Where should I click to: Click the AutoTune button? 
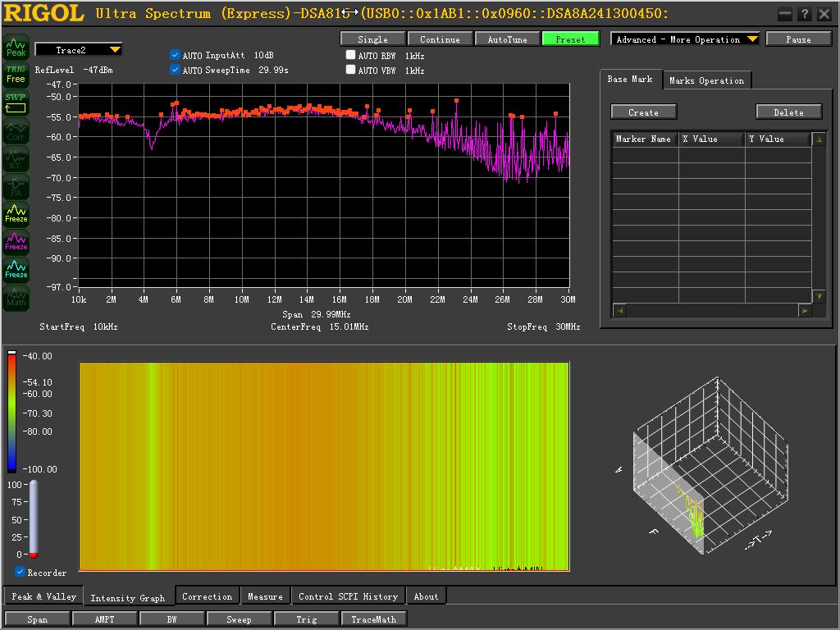[507, 39]
